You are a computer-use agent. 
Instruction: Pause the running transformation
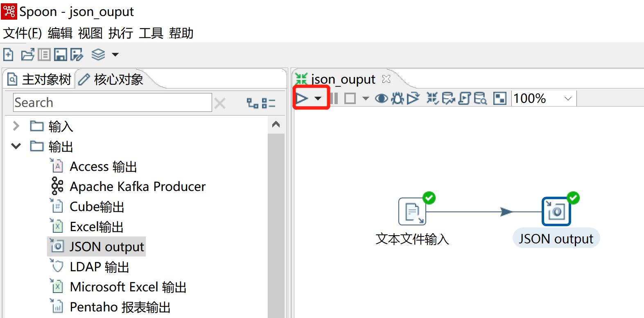(334, 98)
